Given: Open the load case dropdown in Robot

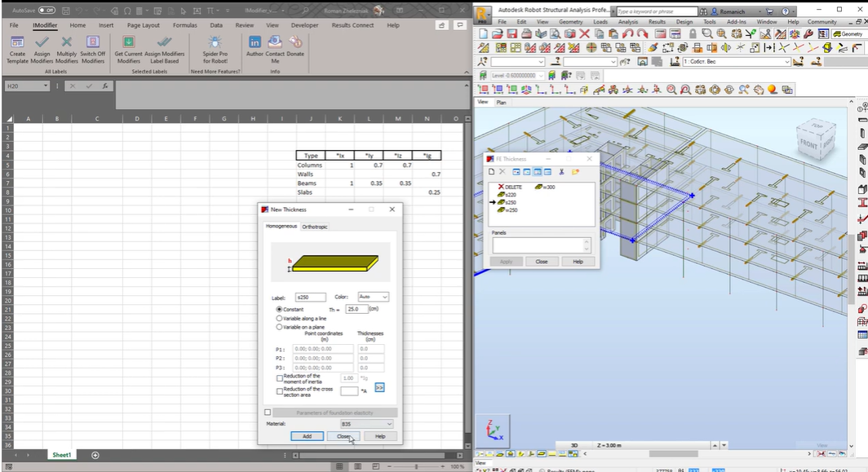Looking at the screenshot, I should point(736,62).
